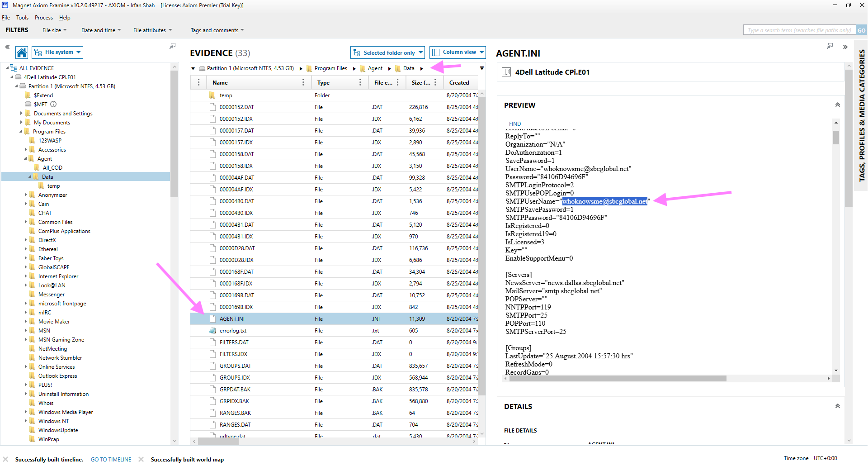
Task: Open Type column options menu
Action: (x=360, y=82)
